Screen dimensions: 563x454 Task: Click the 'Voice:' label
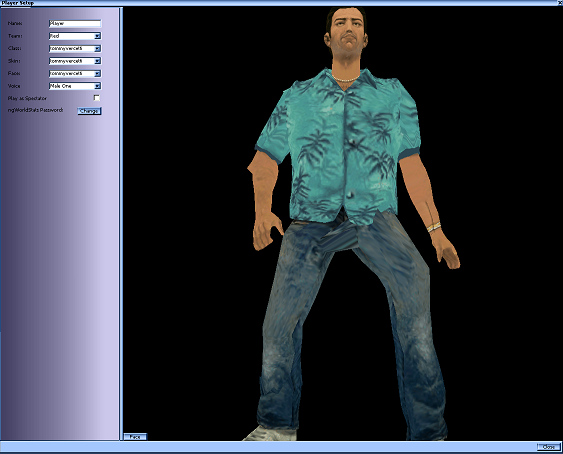tap(14, 86)
